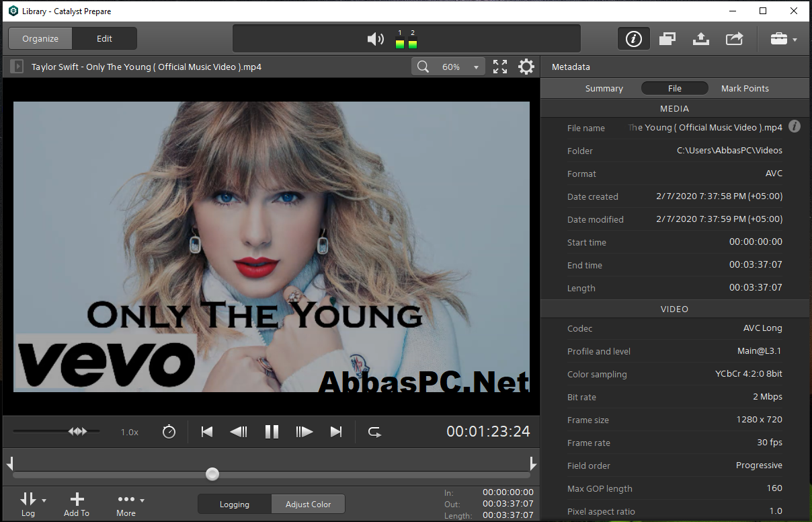Image resolution: width=812 pixels, height=522 pixels.
Task: Select the File metadata tab
Action: [x=675, y=88]
